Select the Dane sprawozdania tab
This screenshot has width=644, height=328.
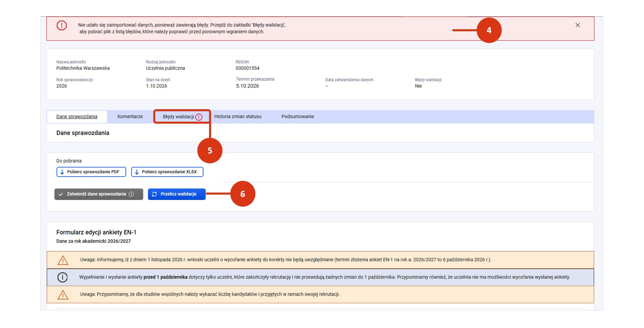[77, 117]
